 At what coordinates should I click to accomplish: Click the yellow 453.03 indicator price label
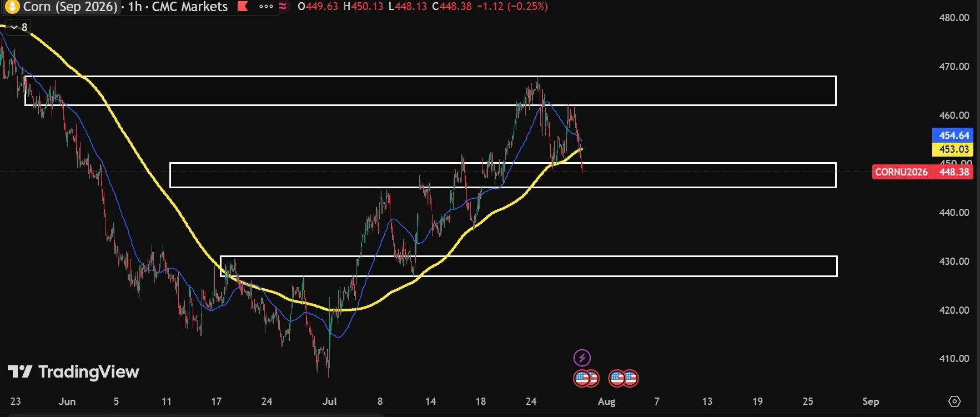click(954, 149)
